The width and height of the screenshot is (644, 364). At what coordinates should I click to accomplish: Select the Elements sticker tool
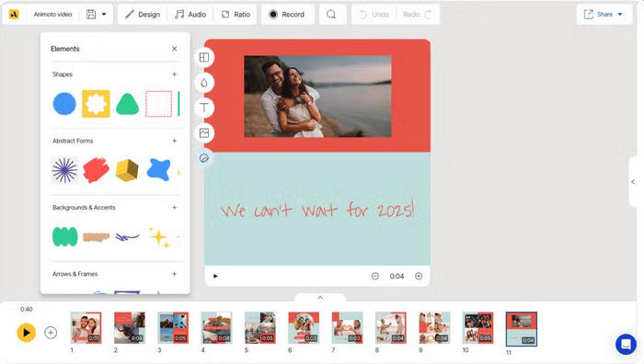[204, 158]
